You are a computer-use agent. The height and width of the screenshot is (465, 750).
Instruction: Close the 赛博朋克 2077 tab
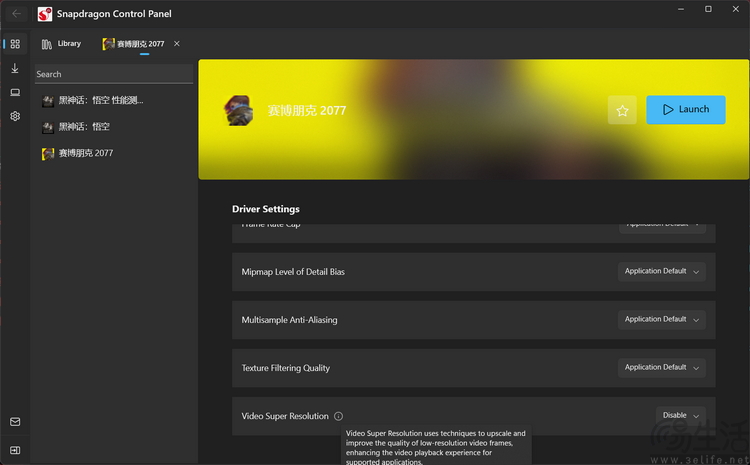(177, 44)
